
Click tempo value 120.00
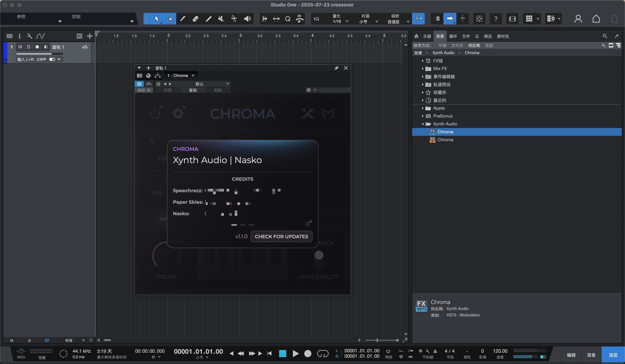[x=500, y=351]
